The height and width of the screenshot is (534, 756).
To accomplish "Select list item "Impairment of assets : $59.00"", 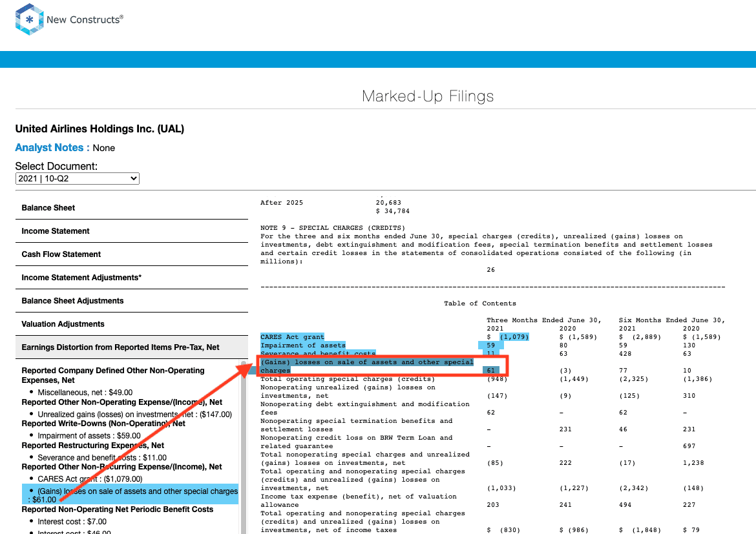I will click(89, 436).
